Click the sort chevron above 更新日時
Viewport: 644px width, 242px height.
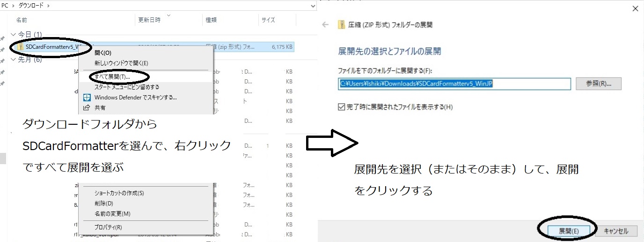coord(168,15)
